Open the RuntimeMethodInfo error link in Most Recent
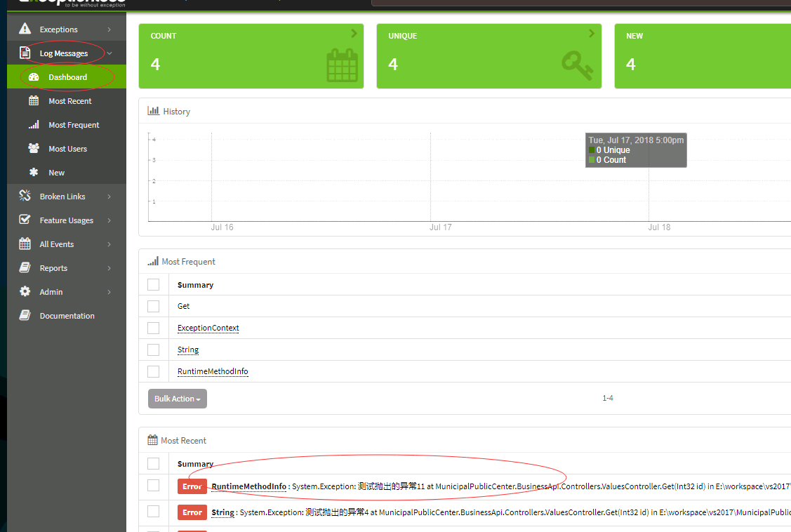Viewport: 791px width, 532px height. click(x=248, y=486)
